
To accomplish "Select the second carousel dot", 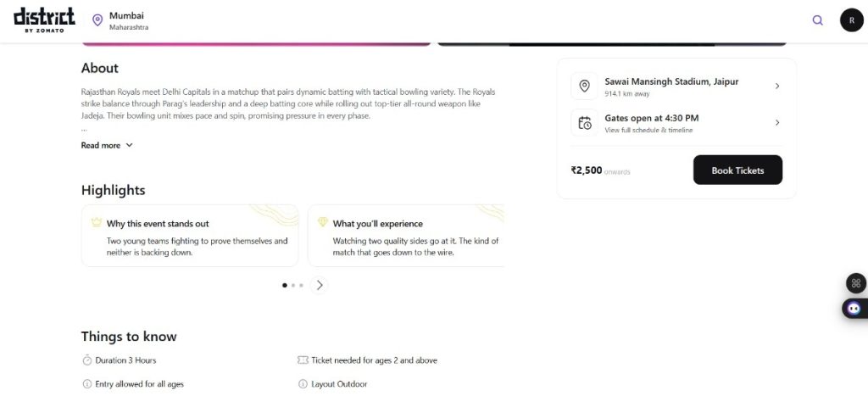I will [x=293, y=286].
